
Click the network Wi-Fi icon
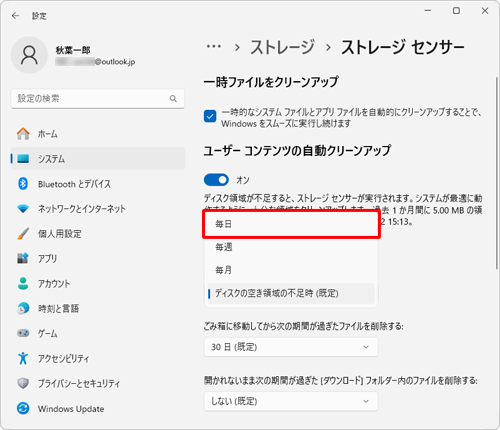(x=23, y=209)
